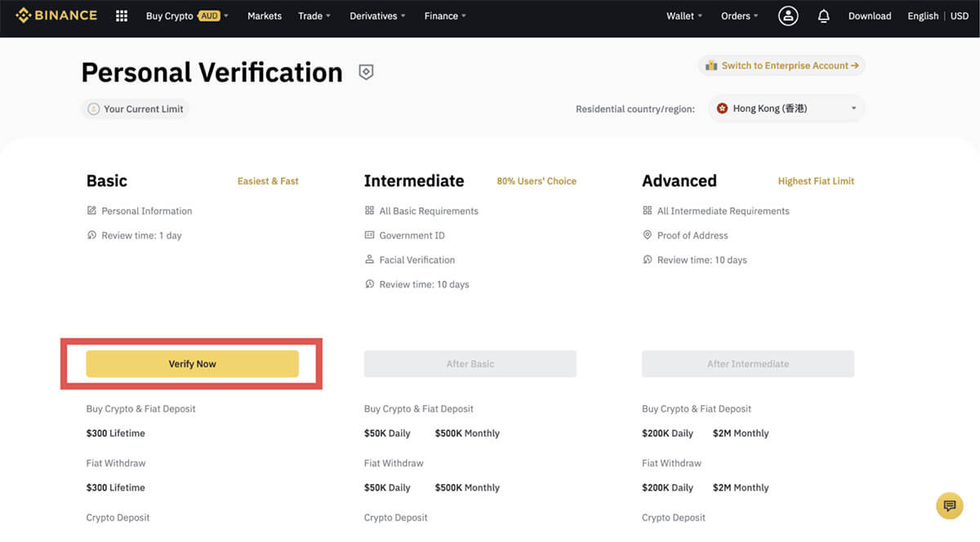Screen dimensions: 980x542
Task: Open the apps grid menu icon
Action: [x=122, y=16]
